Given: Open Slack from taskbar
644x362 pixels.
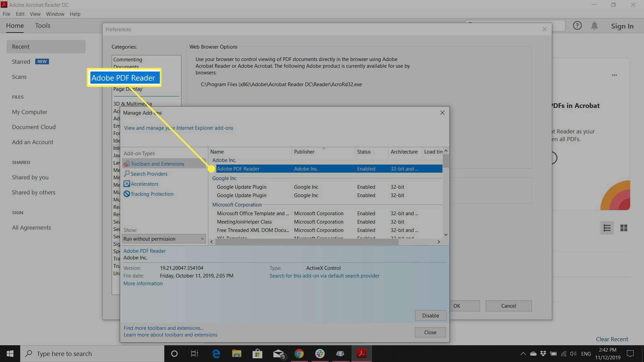Looking at the screenshot, I should [320, 354].
